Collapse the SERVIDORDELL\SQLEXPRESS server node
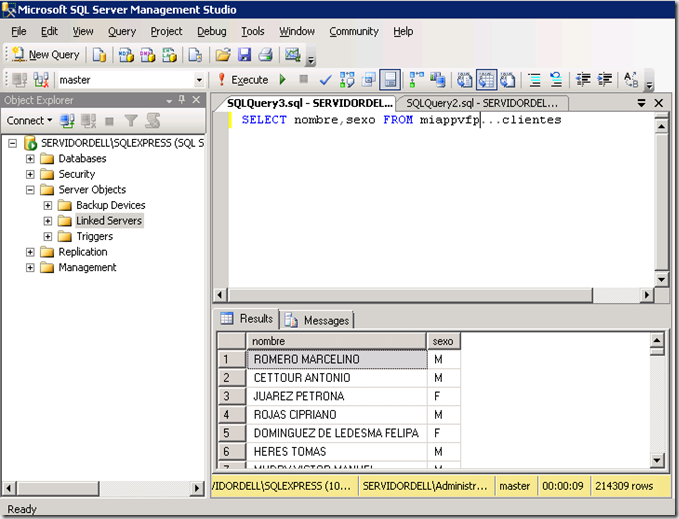Image resolution: width=679 pixels, height=519 pixels. click(x=13, y=143)
